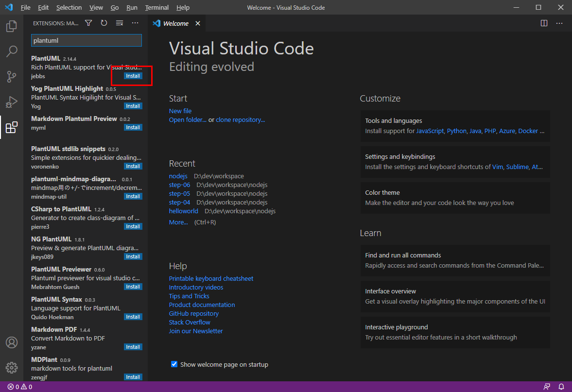Clear the extensions search results

[120, 22]
